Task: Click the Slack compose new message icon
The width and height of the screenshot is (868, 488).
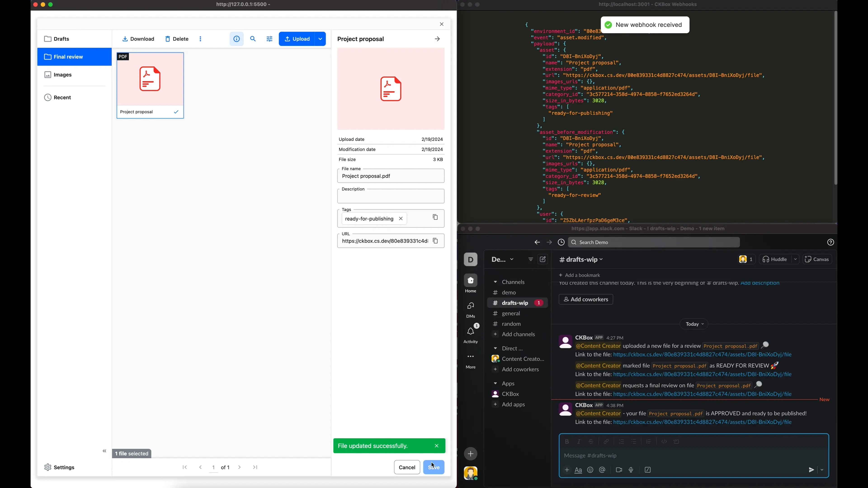Action: [x=543, y=259]
